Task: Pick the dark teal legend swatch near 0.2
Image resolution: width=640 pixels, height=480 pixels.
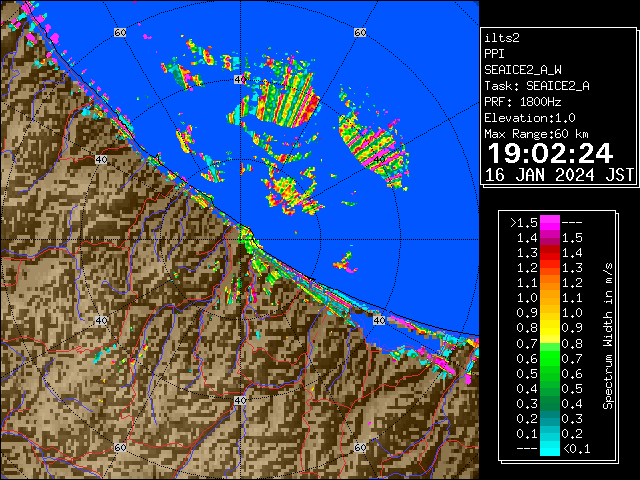Action: pyautogui.click(x=550, y=419)
